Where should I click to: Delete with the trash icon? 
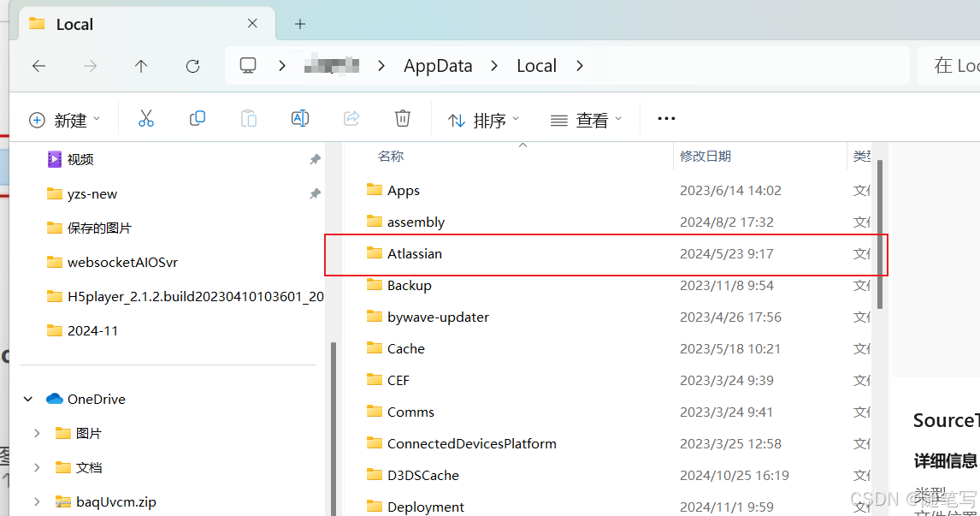click(403, 118)
